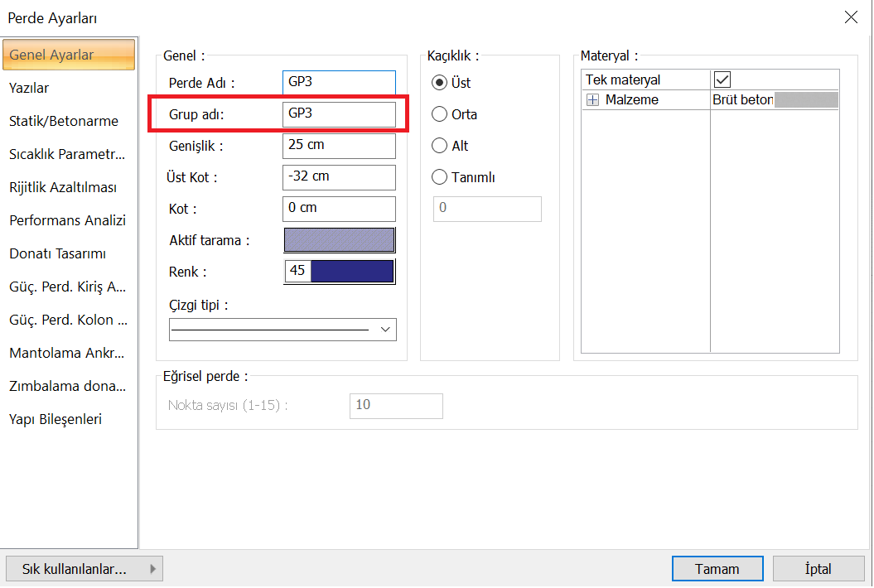874x588 pixels.
Task: Click the Grup adı input field
Action: pyautogui.click(x=339, y=114)
